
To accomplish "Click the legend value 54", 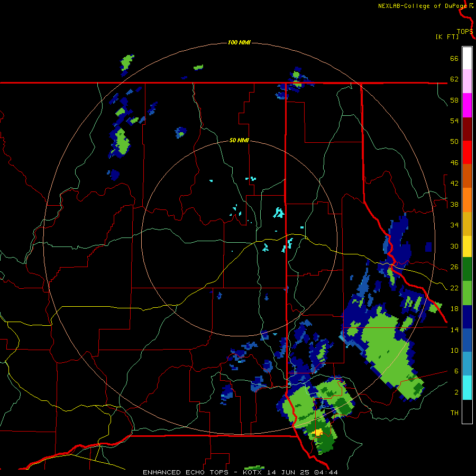I will [454, 121].
